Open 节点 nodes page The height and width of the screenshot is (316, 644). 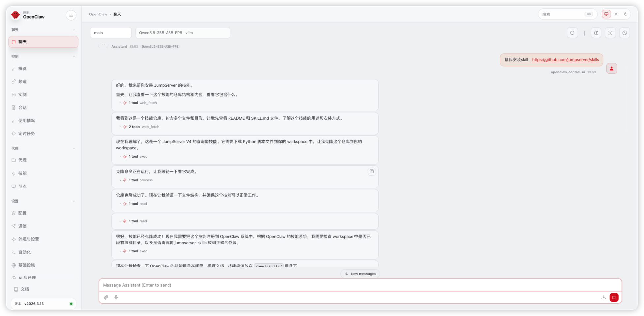point(44,186)
